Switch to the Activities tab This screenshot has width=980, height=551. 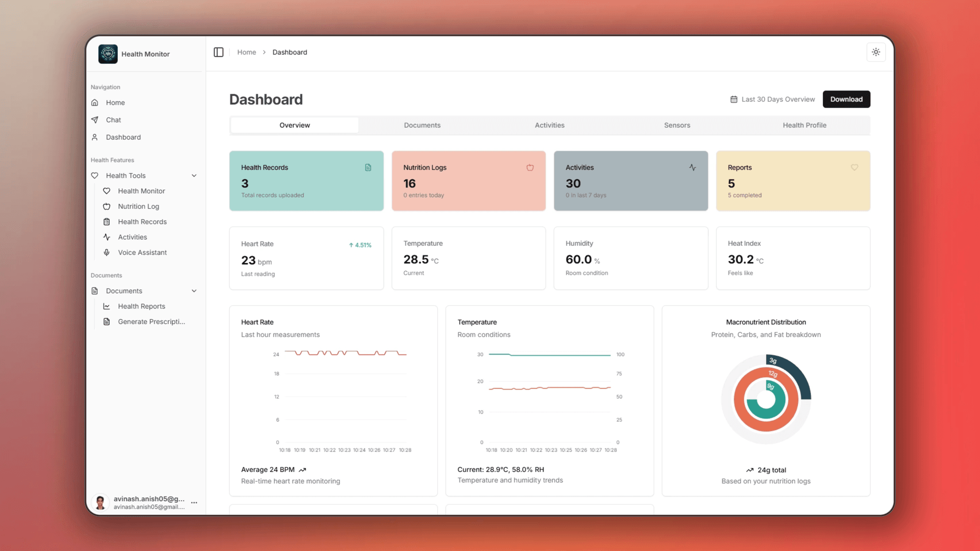tap(549, 125)
